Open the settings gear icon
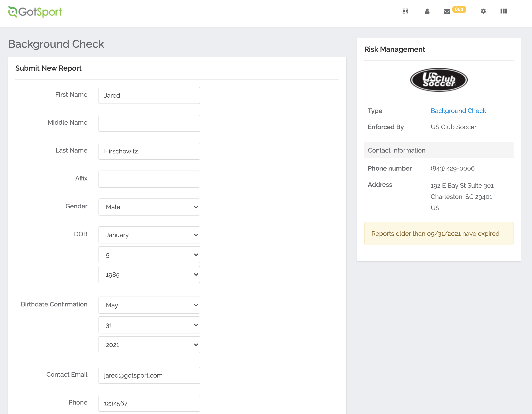 click(483, 11)
